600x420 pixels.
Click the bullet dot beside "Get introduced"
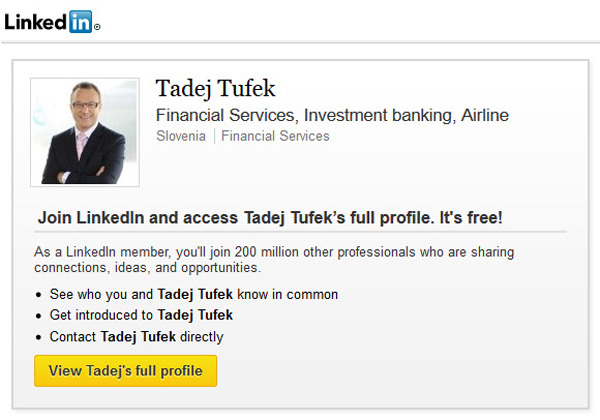(38, 316)
